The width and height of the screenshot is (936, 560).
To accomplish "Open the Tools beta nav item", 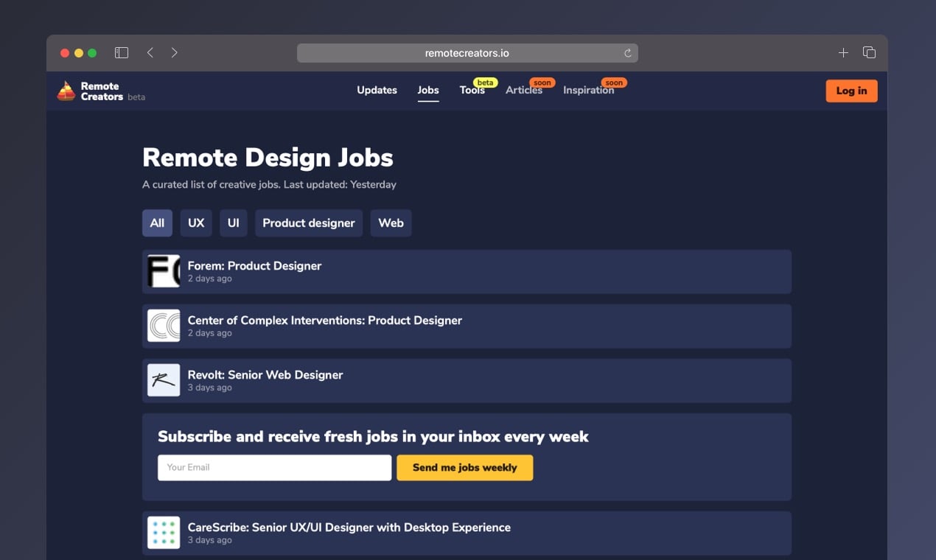I will [472, 91].
